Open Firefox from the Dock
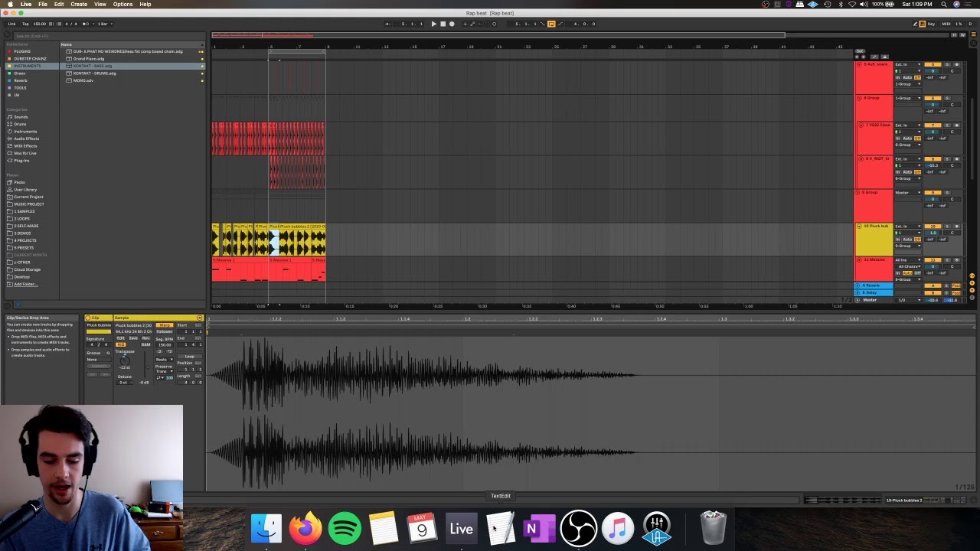980x551 pixels. [x=305, y=528]
